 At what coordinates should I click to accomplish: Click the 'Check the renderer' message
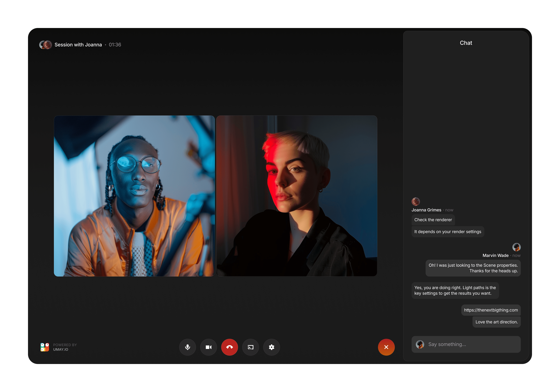[433, 220]
